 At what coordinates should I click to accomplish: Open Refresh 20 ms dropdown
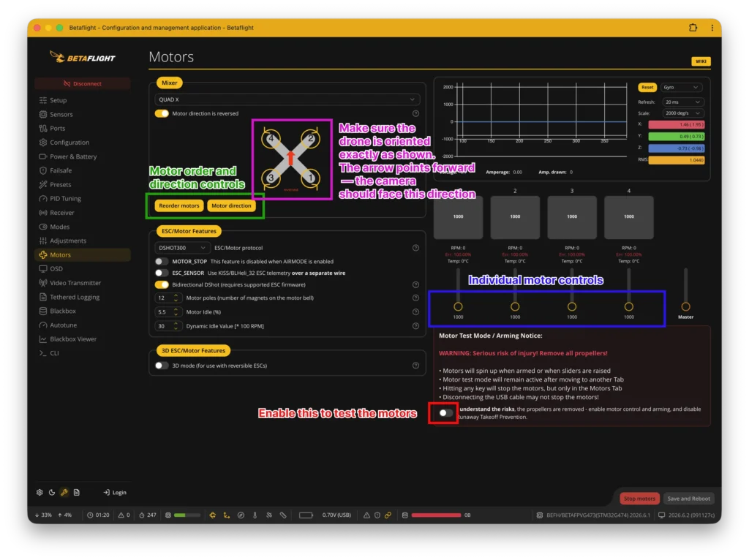[682, 102]
